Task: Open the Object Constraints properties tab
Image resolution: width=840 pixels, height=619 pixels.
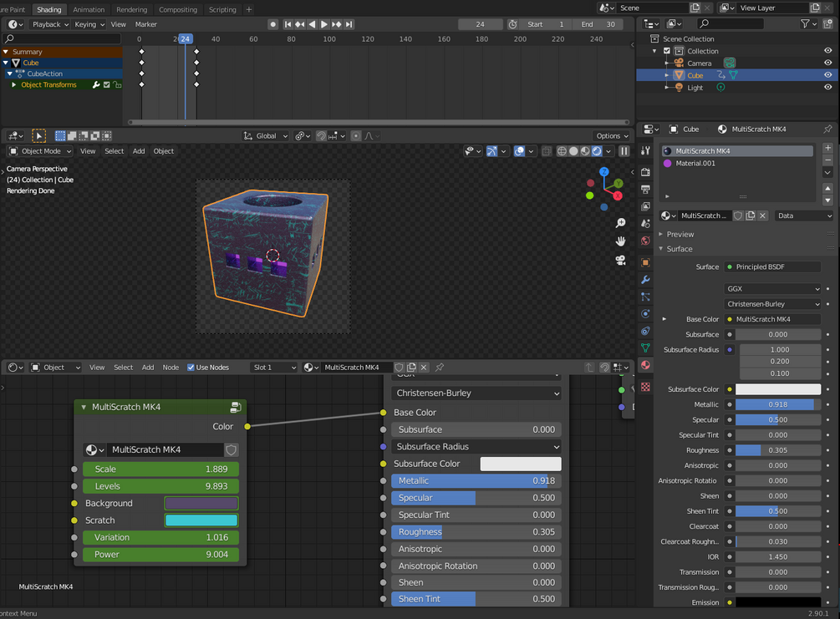Action: click(x=645, y=331)
